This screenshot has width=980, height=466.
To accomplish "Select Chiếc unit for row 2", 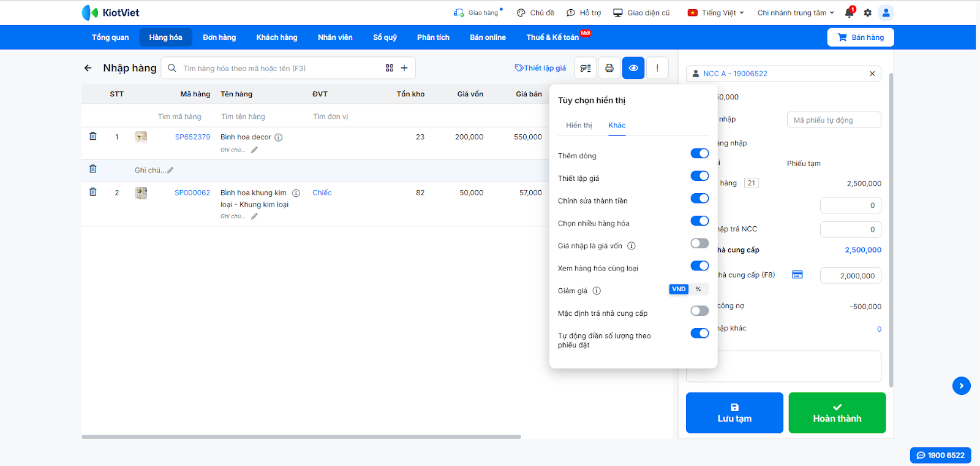I will (x=322, y=193).
